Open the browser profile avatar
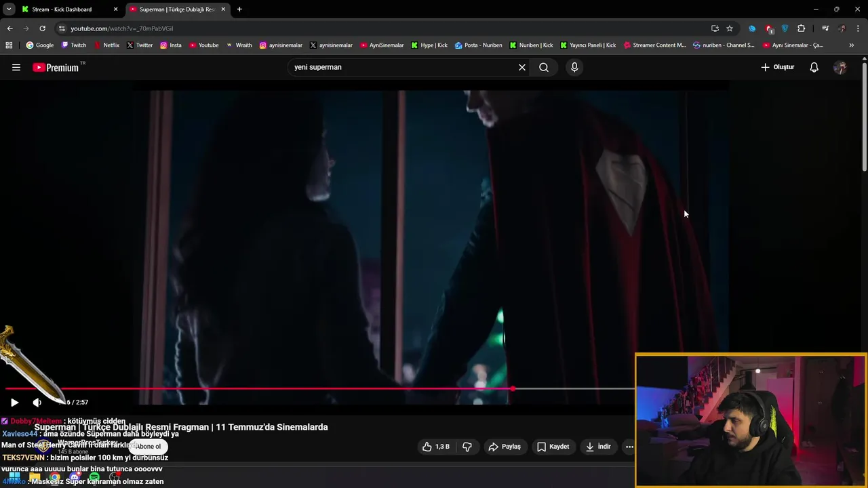This screenshot has width=868, height=488. [x=842, y=28]
